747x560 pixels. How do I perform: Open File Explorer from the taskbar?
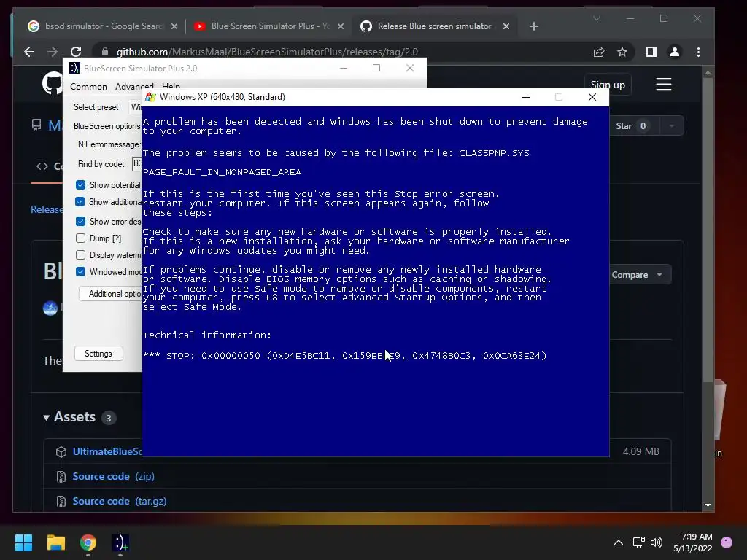click(x=55, y=542)
